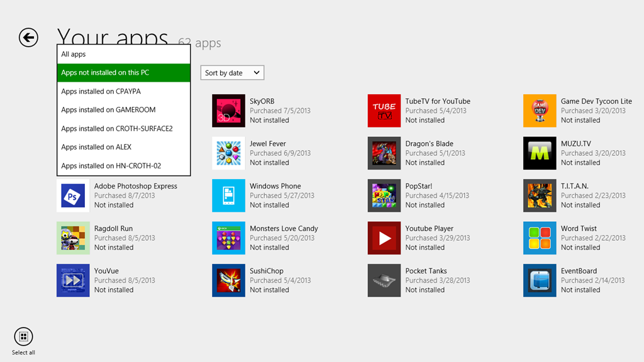
Task: Select the EventBoard app icon
Action: (x=540, y=280)
